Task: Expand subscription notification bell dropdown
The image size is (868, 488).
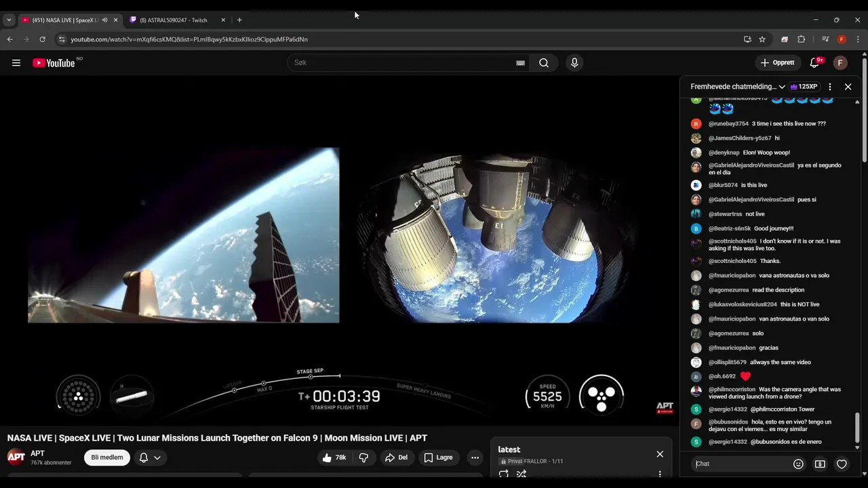Action: click(150, 457)
